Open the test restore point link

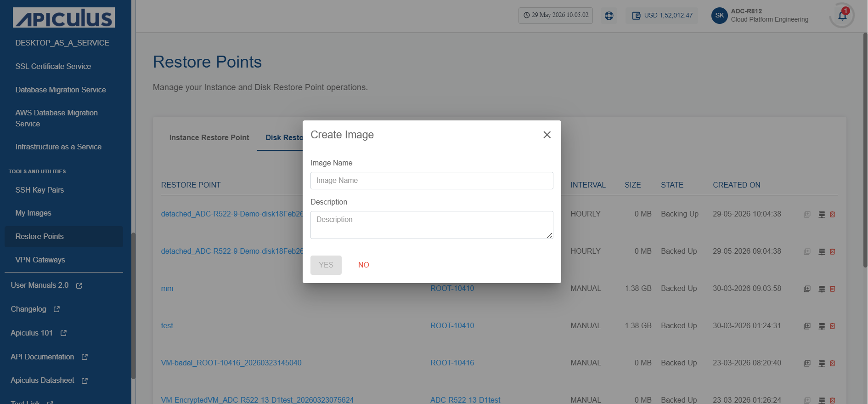[167, 326]
